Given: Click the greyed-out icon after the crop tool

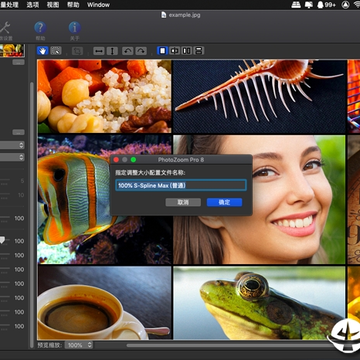Looking at the screenshot, I should click(x=77, y=51).
